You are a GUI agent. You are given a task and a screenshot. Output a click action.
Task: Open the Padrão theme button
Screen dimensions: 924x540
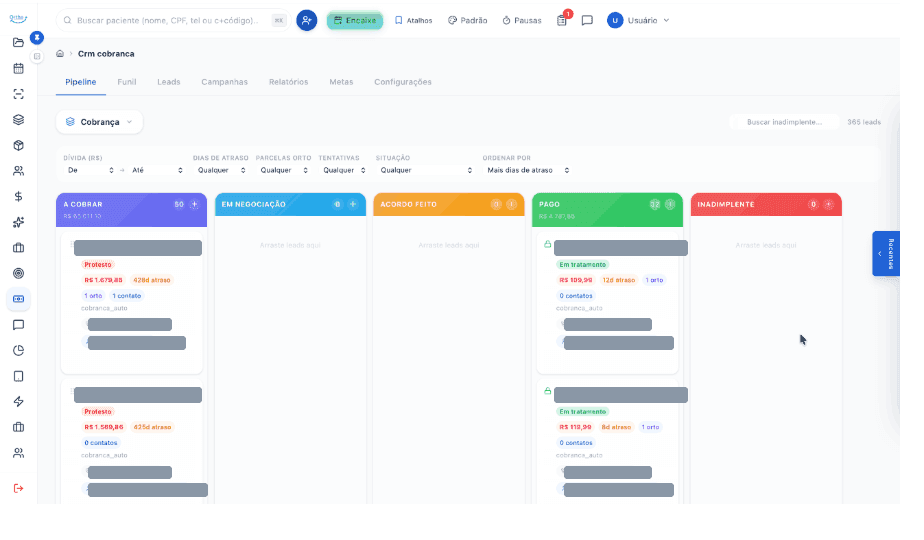[x=468, y=20]
